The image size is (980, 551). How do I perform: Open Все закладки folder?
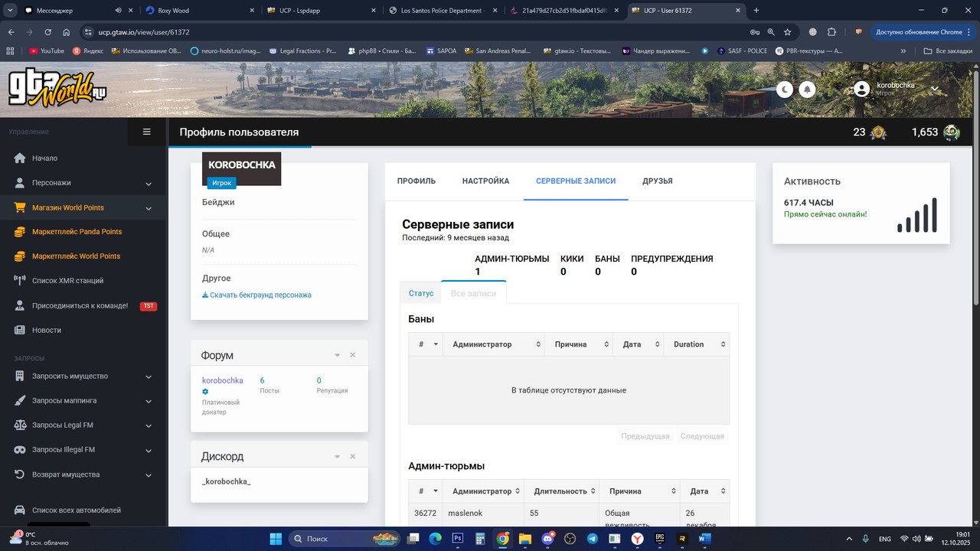[x=948, y=51]
